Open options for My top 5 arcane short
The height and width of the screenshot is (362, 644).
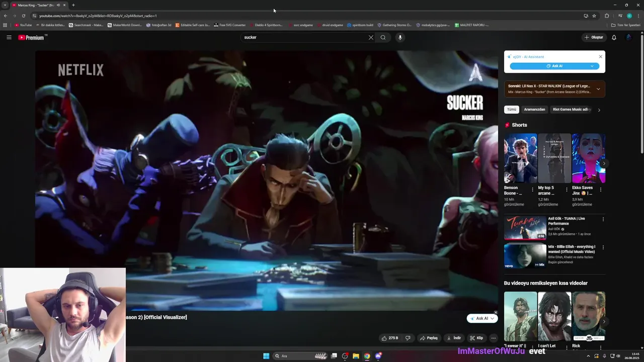567,190
